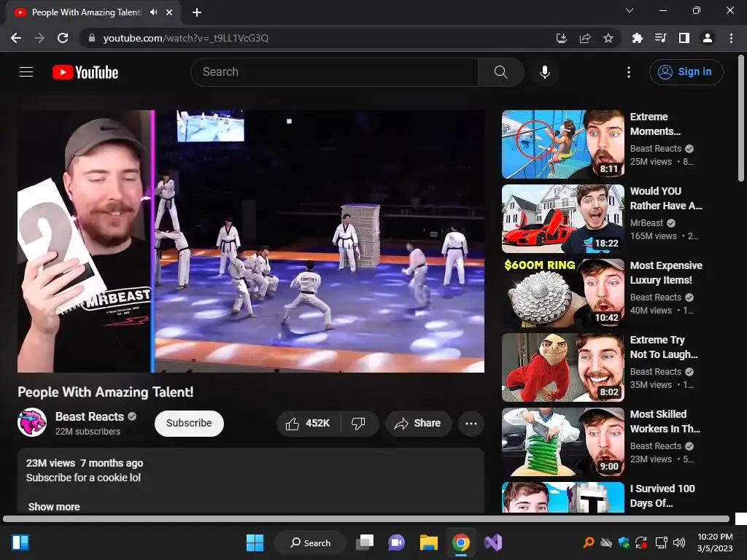Focus the YouTube Search input field
The width and height of the screenshot is (747, 560).
pyautogui.click(x=334, y=72)
